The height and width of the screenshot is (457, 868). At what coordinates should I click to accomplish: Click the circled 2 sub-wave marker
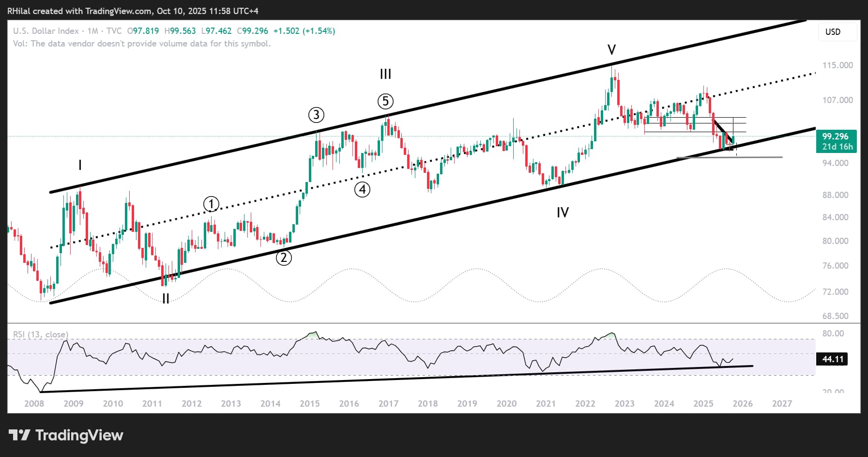[x=284, y=258]
